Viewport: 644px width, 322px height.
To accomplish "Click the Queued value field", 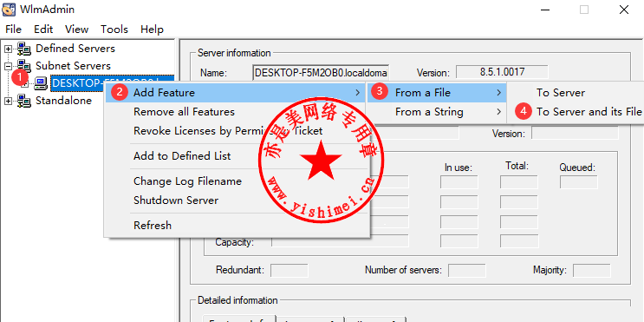I will tap(579, 181).
